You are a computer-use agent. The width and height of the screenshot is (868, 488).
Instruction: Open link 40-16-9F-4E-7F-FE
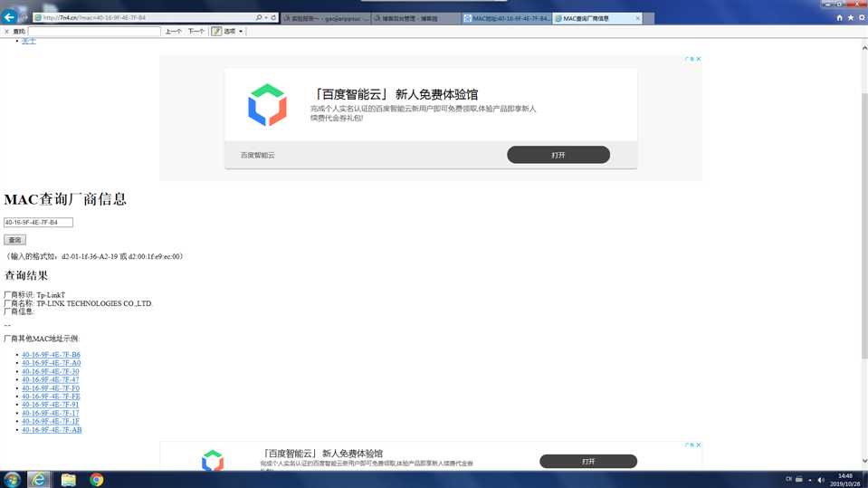[x=51, y=397]
